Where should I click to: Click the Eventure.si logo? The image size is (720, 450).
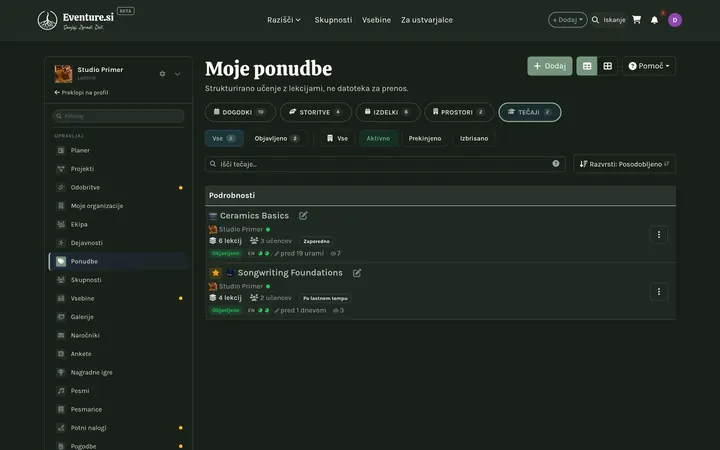point(76,20)
